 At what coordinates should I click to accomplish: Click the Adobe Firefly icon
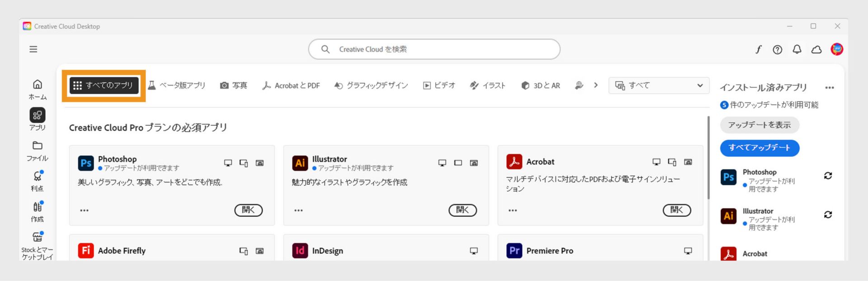point(86,250)
